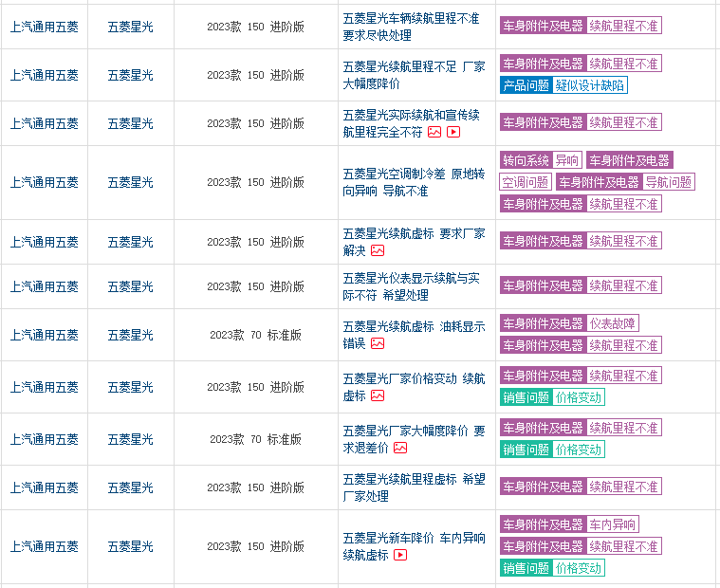Click 销售问题 label in 要求退差价 row
720x588 pixels.
tap(526, 450)
